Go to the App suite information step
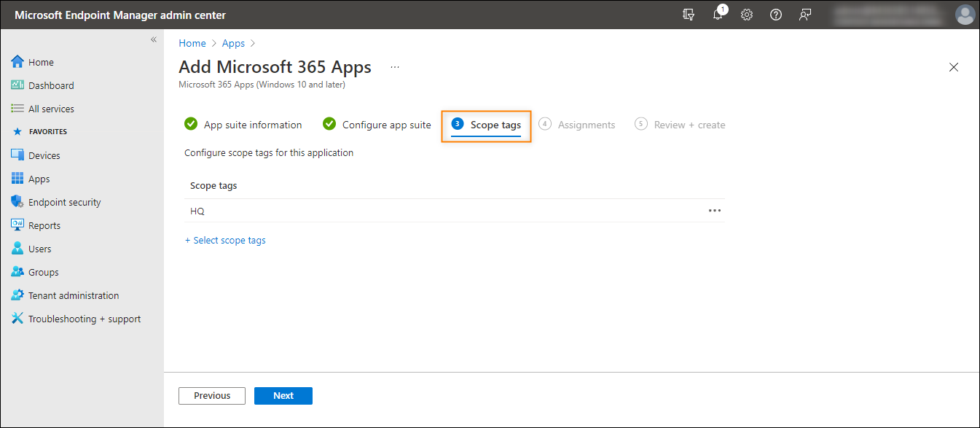Screen dimensions: 980x428 click(x=243, y=125)
